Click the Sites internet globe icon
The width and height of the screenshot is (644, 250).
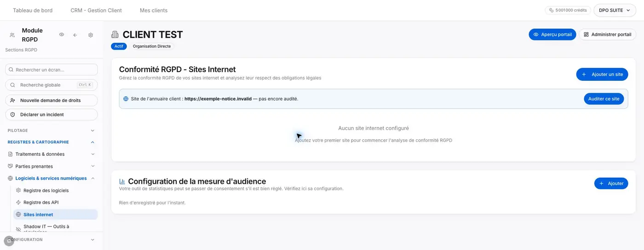18,215
